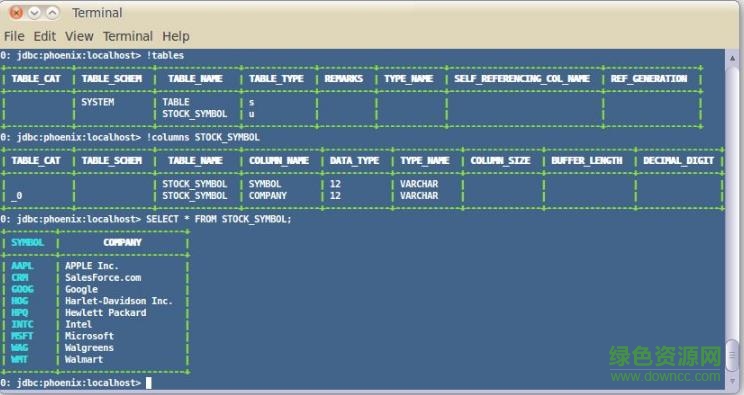
Task: Click the SELF_REFERENCING_COL_NAME header
Action: click(x=522, y=79)
